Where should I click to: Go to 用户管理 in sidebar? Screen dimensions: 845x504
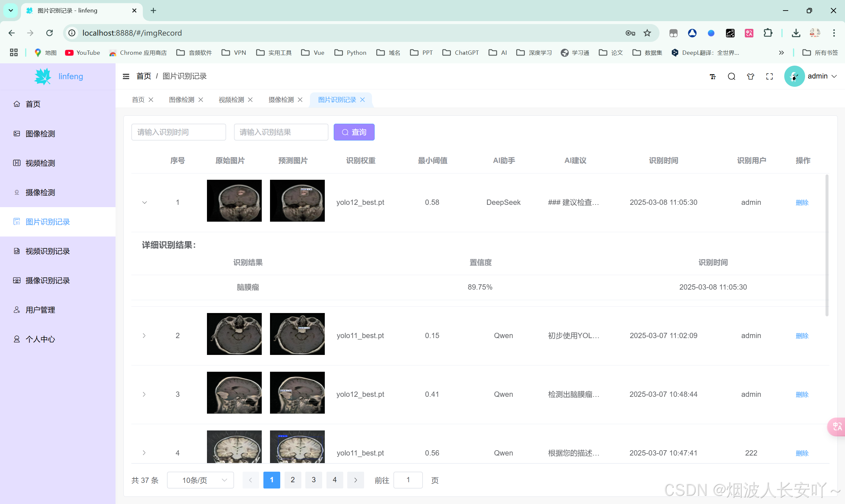[x=40, y=310]
